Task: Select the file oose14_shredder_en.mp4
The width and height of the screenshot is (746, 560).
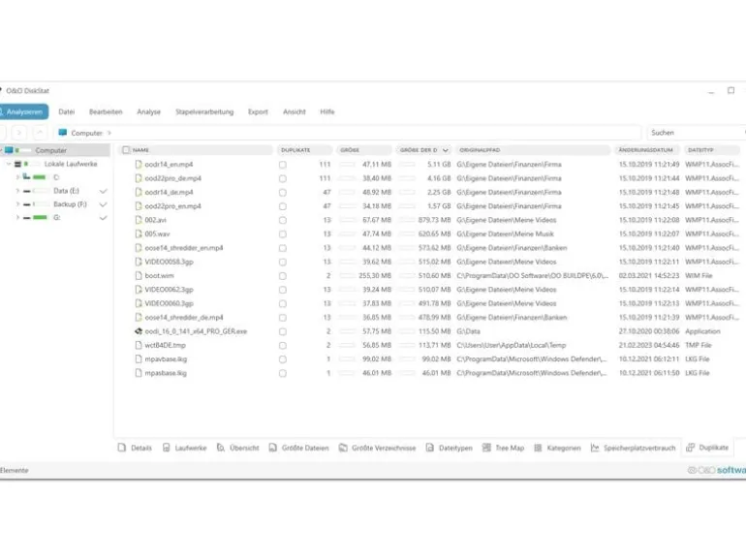Action: pos(184,248)
